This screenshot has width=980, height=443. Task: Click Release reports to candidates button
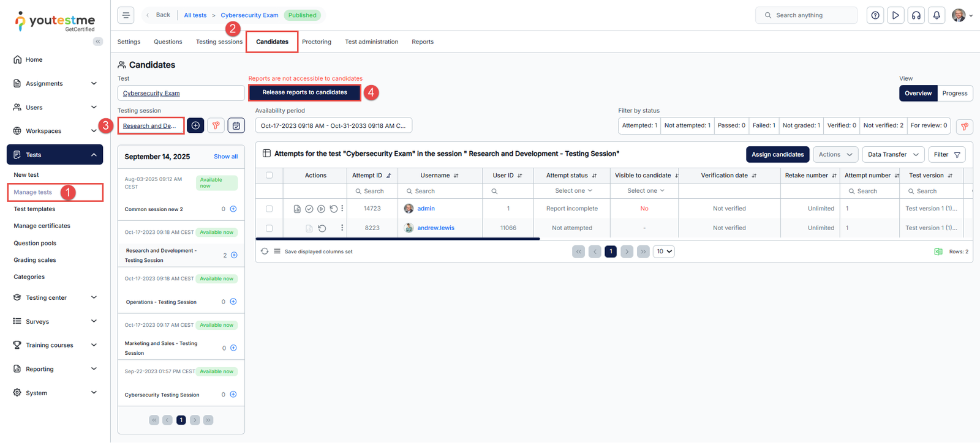304,92
